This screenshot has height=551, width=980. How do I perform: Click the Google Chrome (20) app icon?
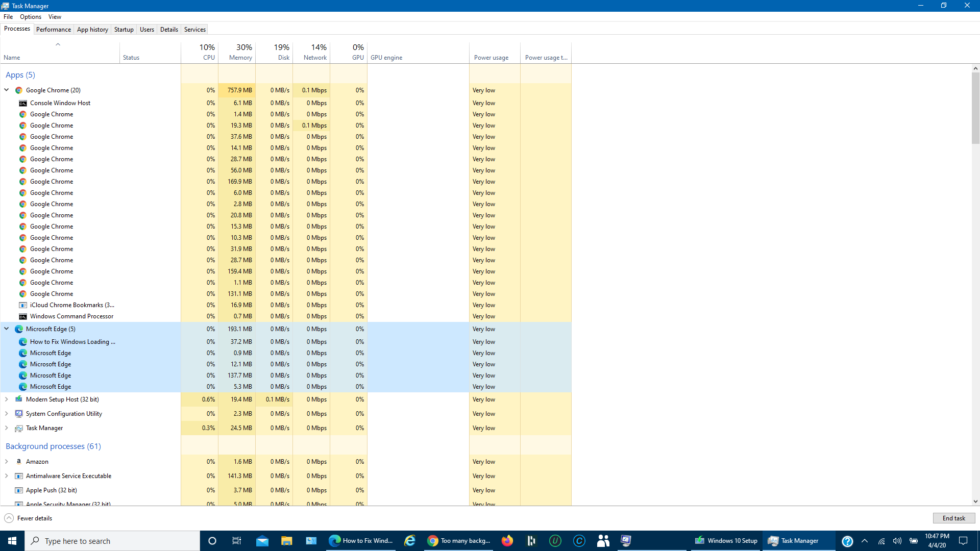click(19, 90)
